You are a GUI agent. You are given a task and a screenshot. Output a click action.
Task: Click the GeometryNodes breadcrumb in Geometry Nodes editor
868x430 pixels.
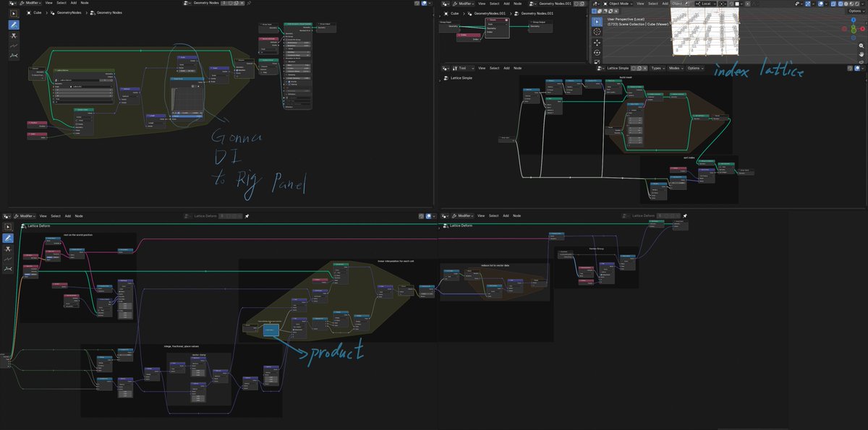click(69, 12)
